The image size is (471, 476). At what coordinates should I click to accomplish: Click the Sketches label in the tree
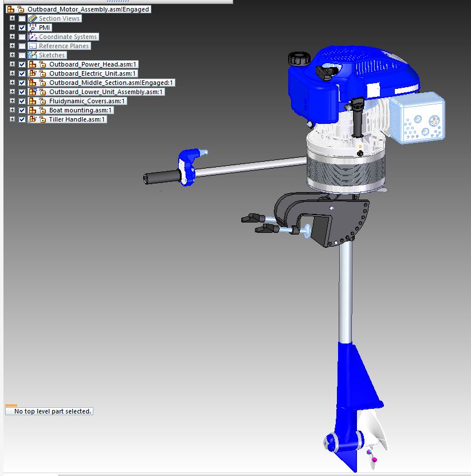[52, 55]
